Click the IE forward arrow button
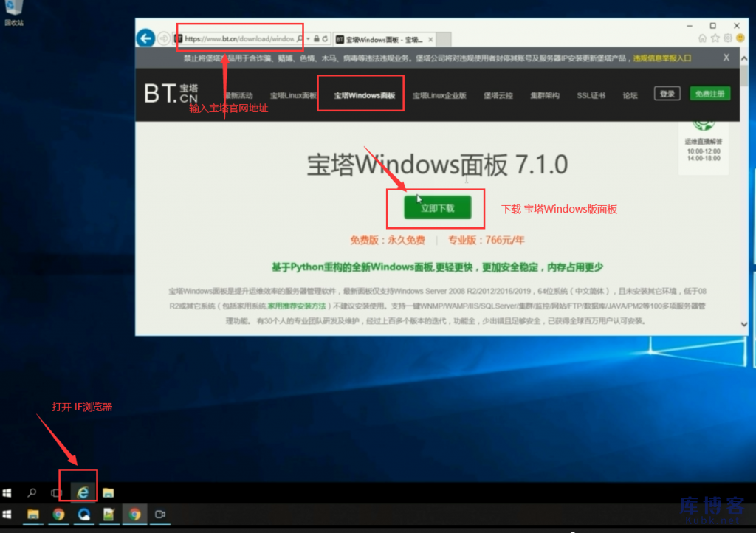 [x=164, y=38]
